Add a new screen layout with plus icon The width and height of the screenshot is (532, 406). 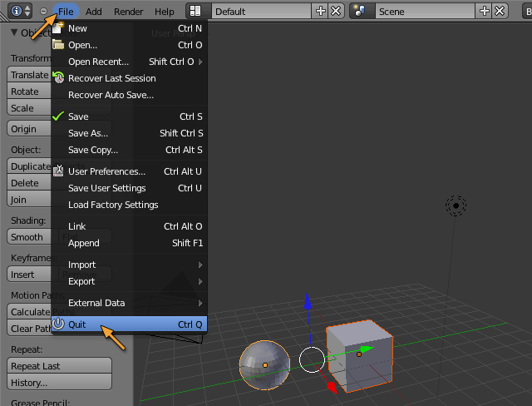point(322,12)
